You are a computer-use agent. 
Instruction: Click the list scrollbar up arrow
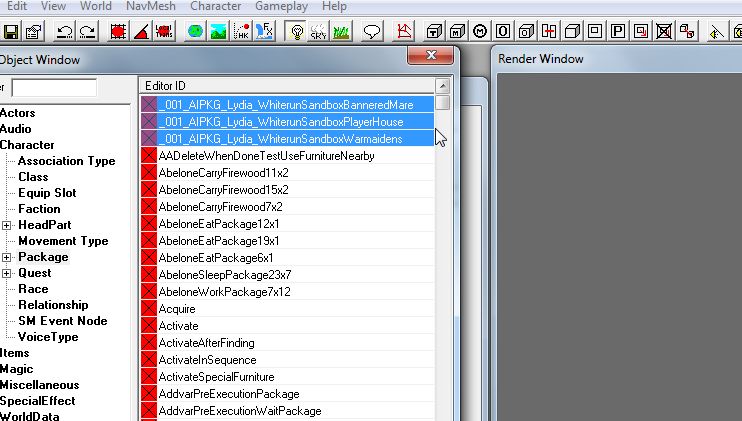click(x=442, y=86)
